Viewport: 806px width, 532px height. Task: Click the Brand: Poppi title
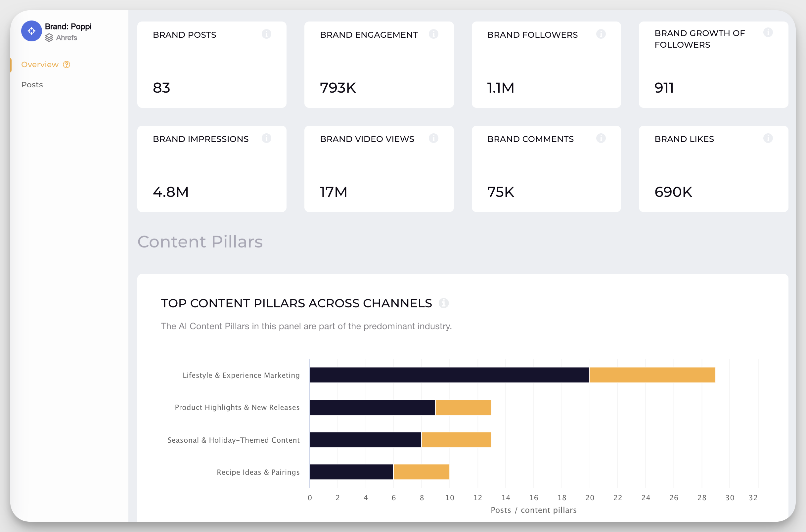click(68, 26)
